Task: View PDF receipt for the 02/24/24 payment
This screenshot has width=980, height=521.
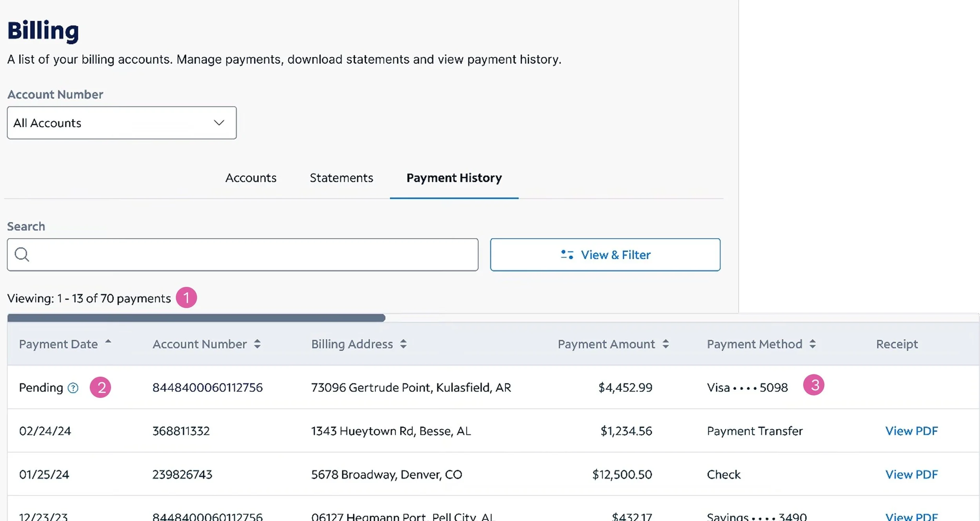Action: pos(911,431)
